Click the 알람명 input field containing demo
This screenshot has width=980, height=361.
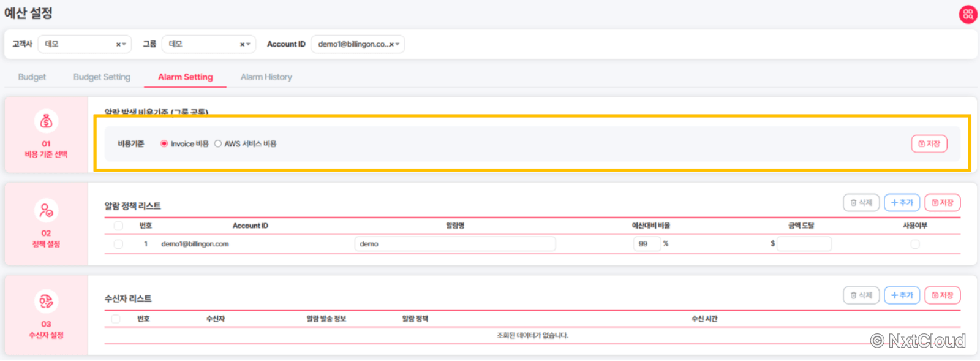[455, 244]
